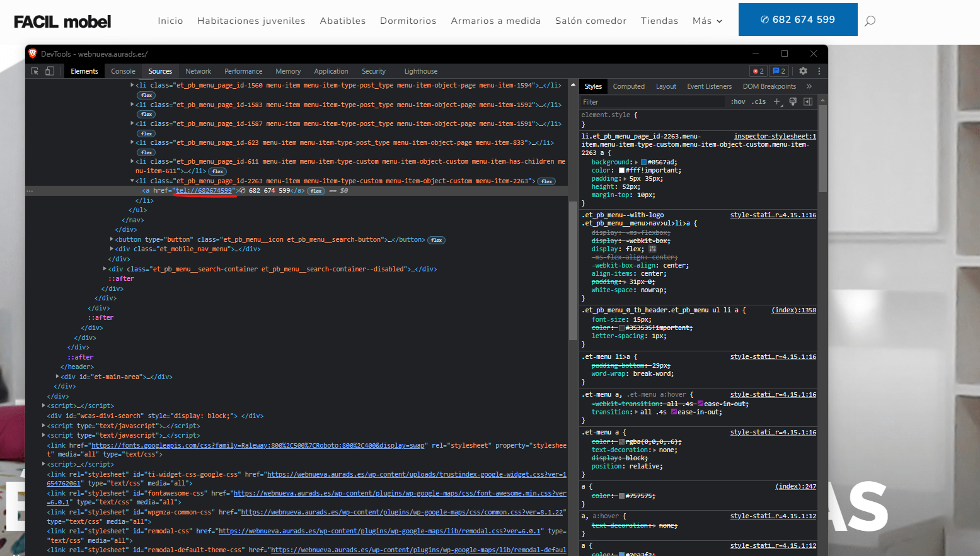Click the blue issues count badge
Image resolution: width=980 pixels, height=556 pixels.
click(x=780, y=71)
